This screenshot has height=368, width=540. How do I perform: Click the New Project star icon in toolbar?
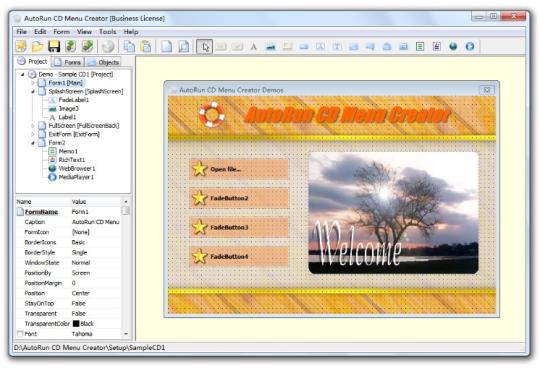coord(21,46)
